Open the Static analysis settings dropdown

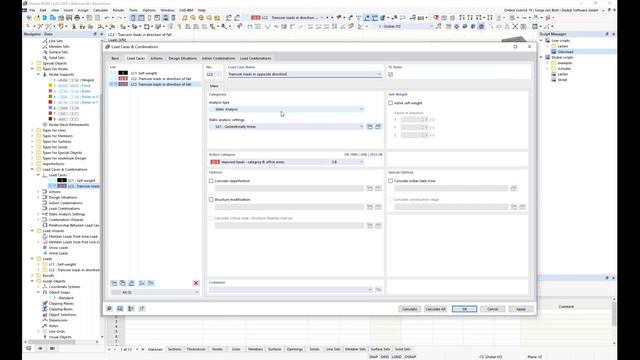point(361,127)
